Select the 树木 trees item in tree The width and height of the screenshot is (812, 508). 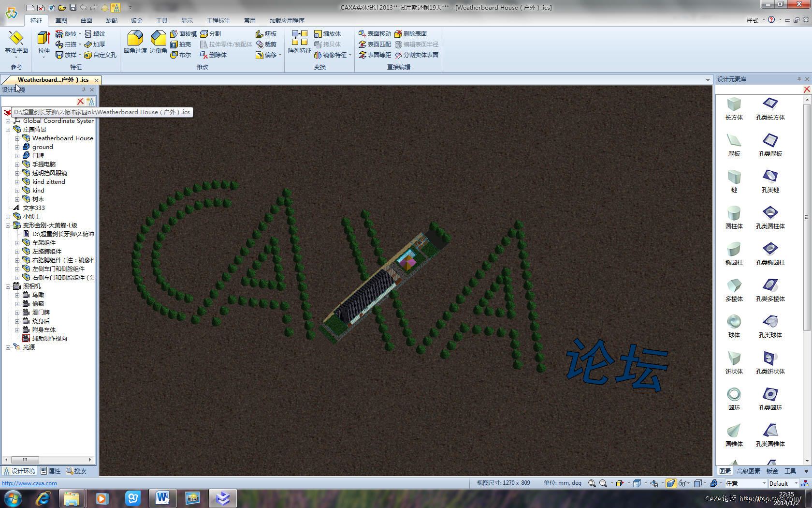tap(38, 199)
